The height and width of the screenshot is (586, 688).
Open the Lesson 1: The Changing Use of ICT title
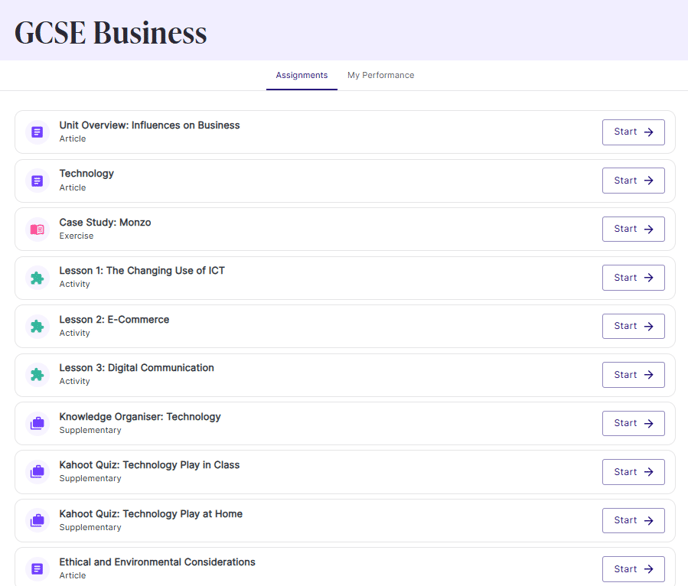click(142, 271)
